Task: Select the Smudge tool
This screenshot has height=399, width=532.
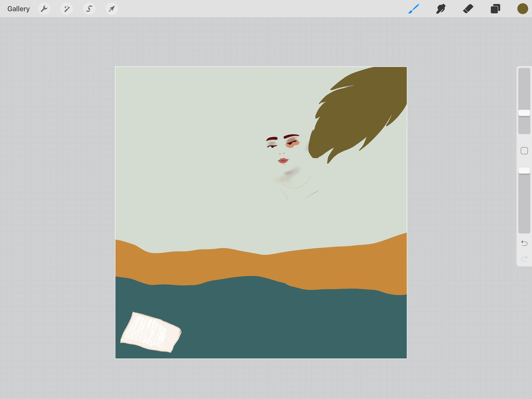Action: (x=441, y=9)
